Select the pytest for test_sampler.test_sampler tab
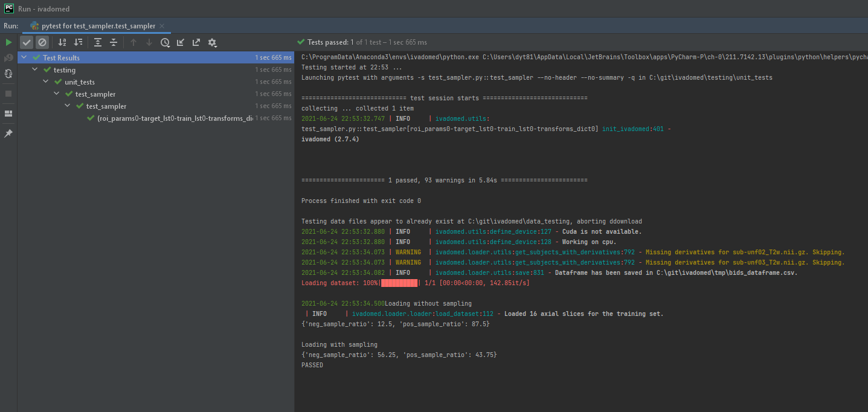The image size is (868, 412). pyautogui.click(x=97, y=26)
